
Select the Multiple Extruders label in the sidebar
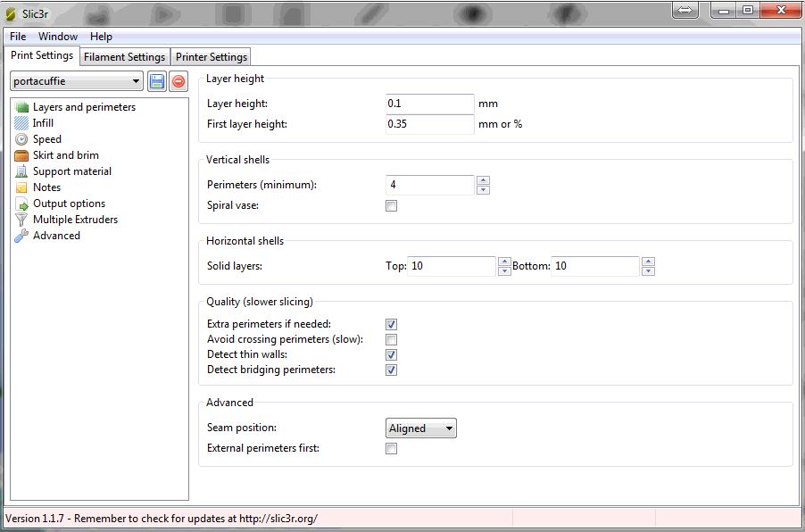pos(76,220)
